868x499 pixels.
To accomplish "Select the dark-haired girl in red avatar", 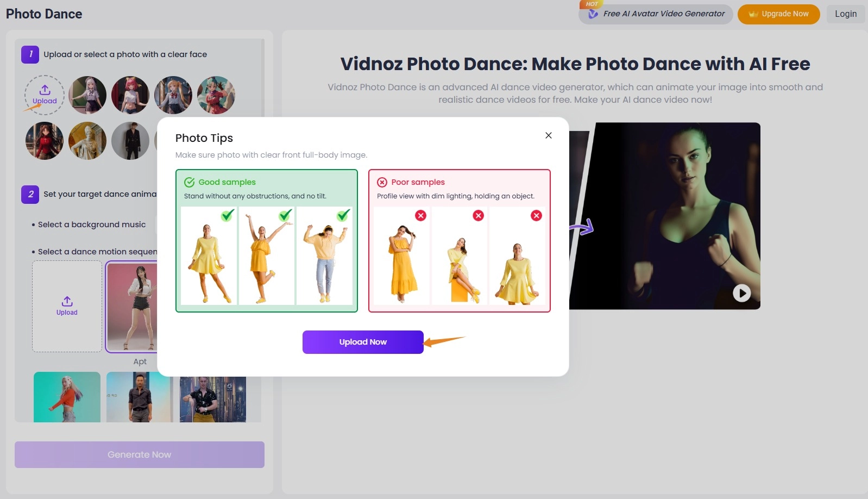I will point(45,141).
